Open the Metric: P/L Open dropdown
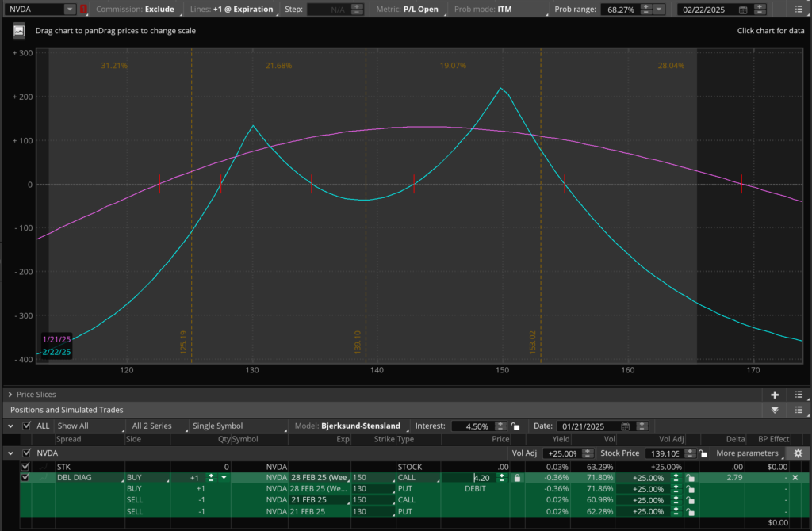The height and width of the screenshot is (531, 812). 410,10
